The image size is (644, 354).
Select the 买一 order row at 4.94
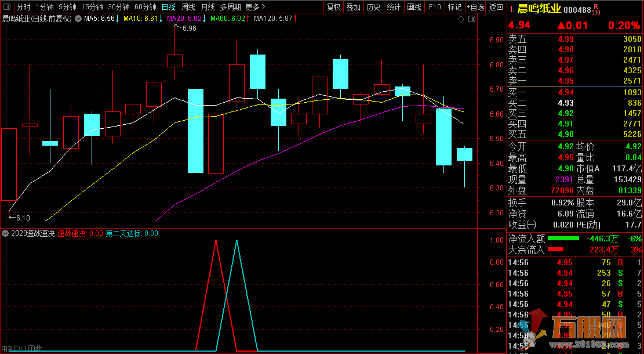click(x=574, y=92)
